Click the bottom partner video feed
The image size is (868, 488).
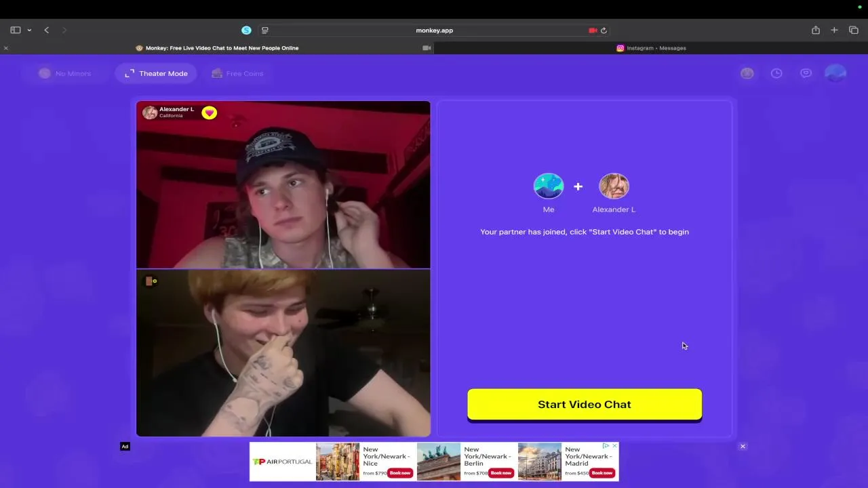[283, 353]
